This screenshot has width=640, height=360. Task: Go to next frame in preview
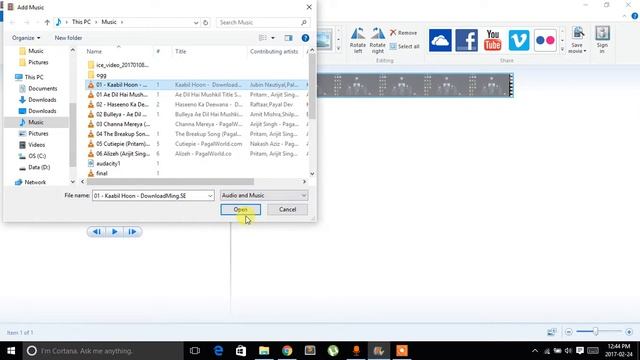coord(132,232)
